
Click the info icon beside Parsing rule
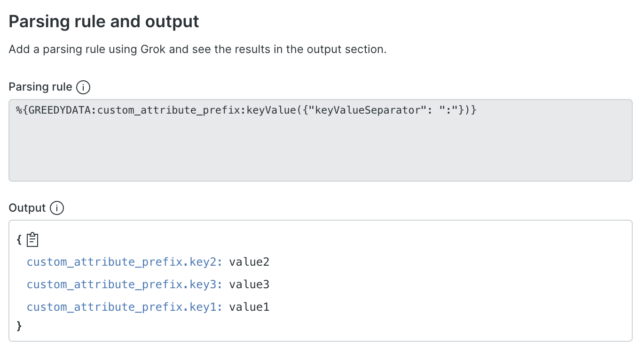[83, 87]
